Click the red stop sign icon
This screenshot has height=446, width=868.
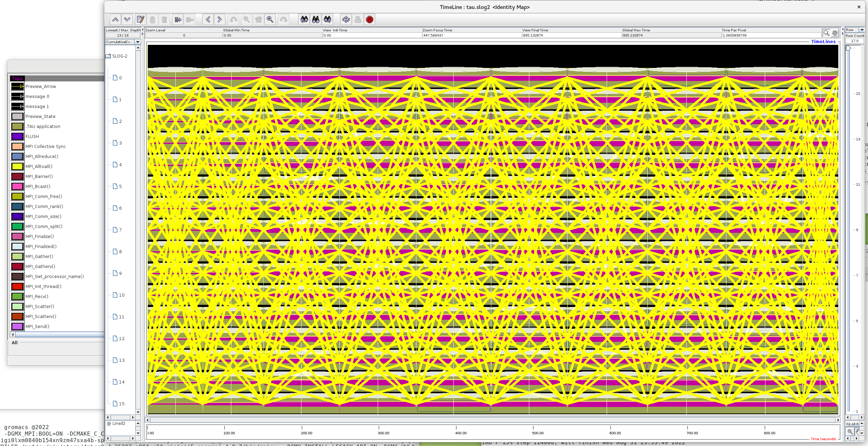(x=369, y=20)
